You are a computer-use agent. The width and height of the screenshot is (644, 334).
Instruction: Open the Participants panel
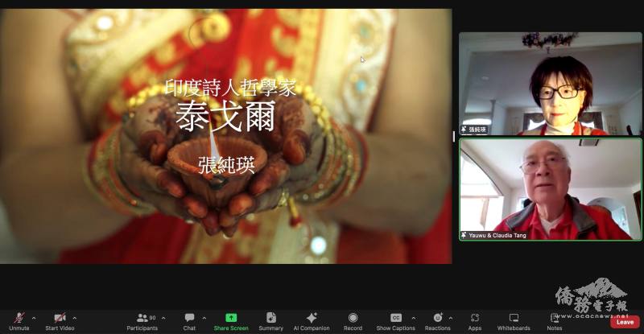(x=142, y=319)
